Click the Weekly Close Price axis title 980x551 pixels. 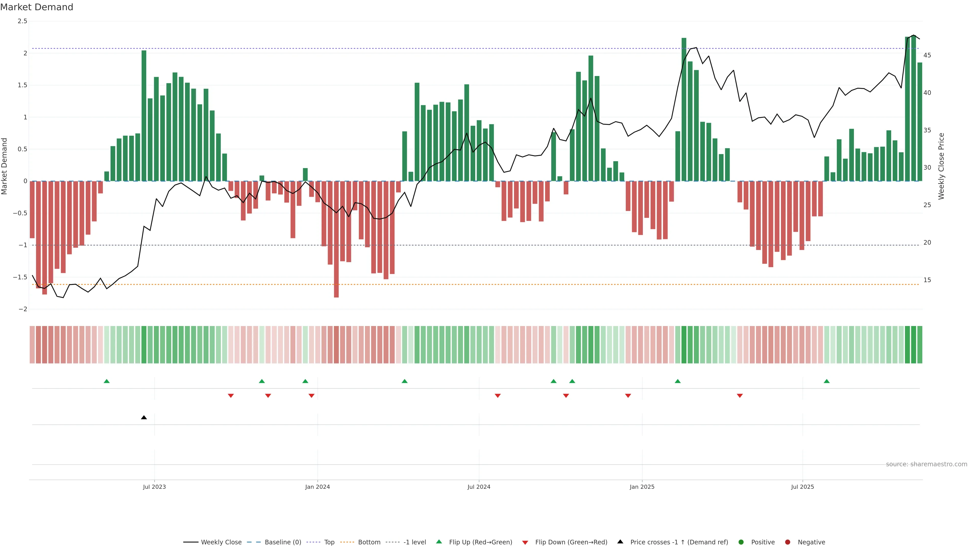click(x=941, y=166)
